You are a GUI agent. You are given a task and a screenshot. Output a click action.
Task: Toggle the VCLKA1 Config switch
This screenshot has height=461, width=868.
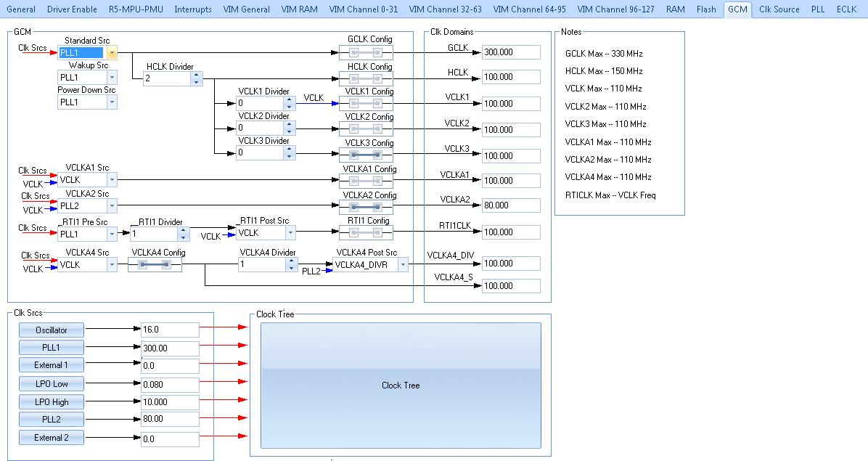click(366, 181)
